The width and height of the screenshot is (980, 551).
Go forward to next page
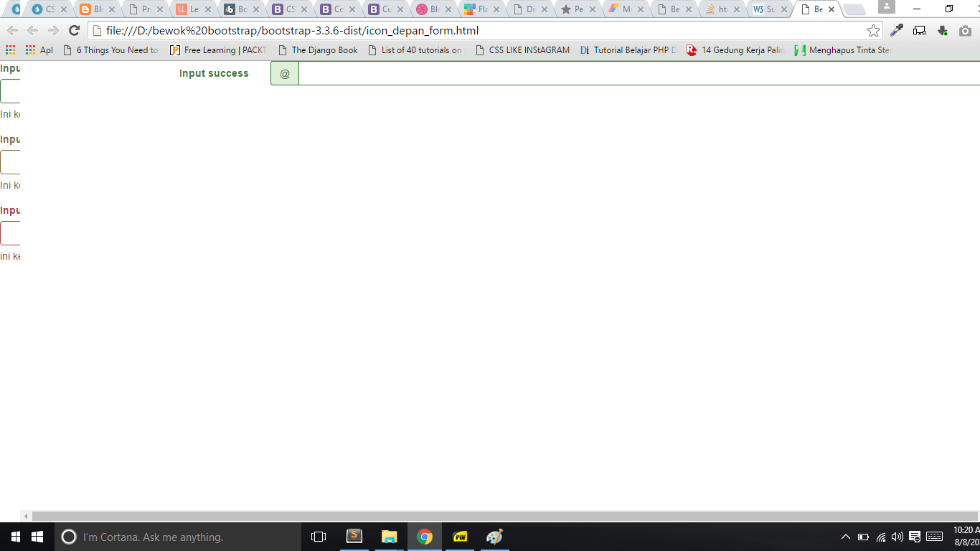tap(52, 31)
